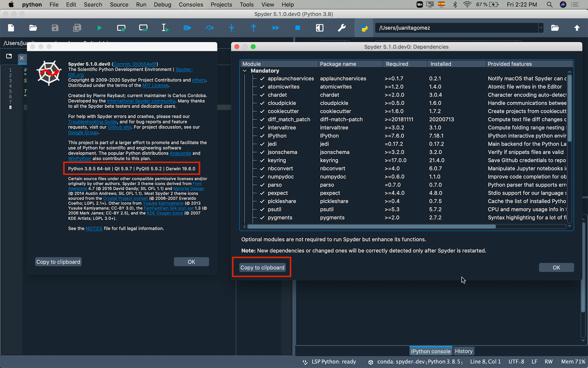The width and height of the screenshot is (588, 368).
Task: Open the MIT License link
Action: (x=155, y=85)
